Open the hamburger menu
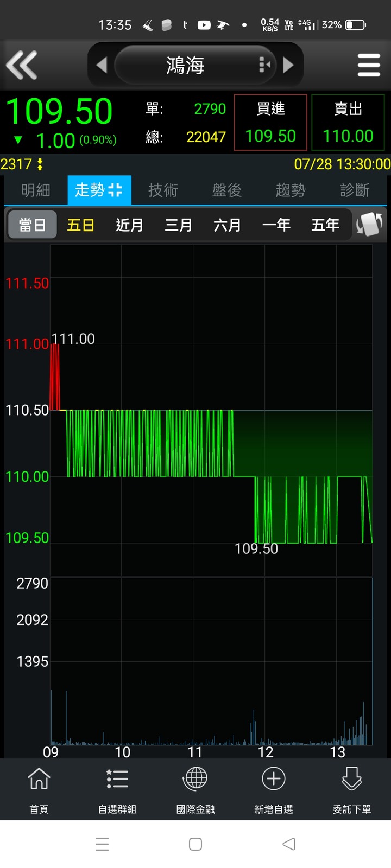 pos(369,65)
